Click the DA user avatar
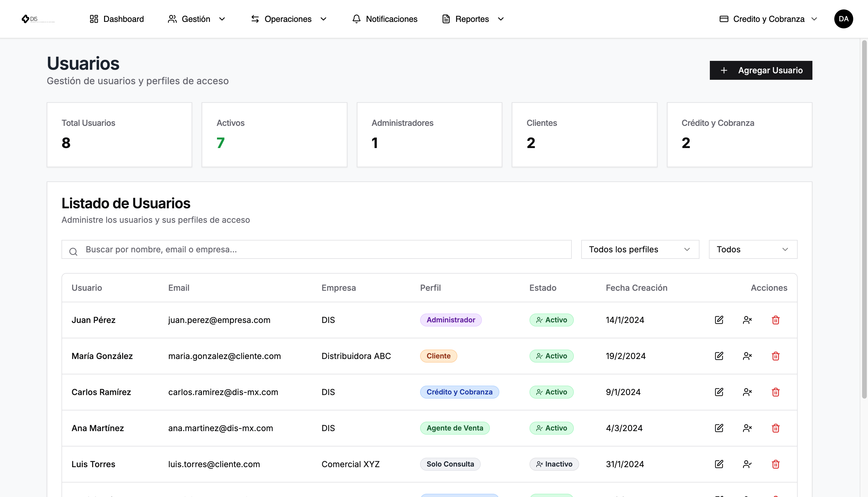This screenshot has width=868, height=497. 843,19
